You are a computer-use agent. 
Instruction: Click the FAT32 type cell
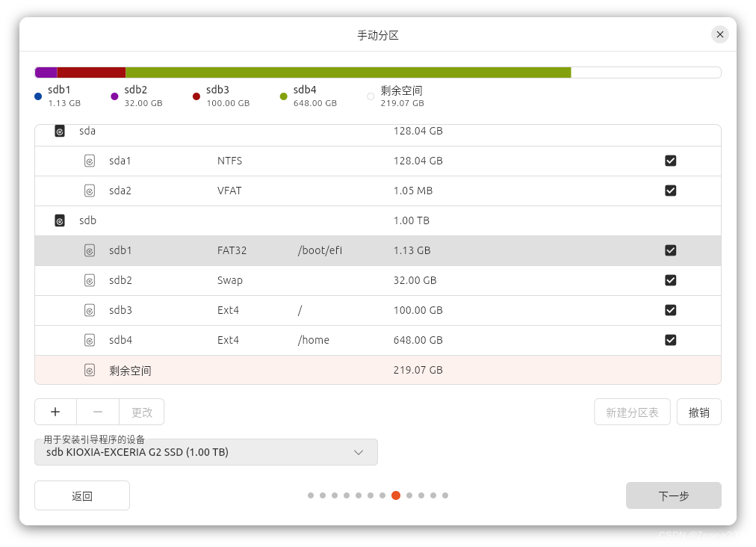point(232,250)
